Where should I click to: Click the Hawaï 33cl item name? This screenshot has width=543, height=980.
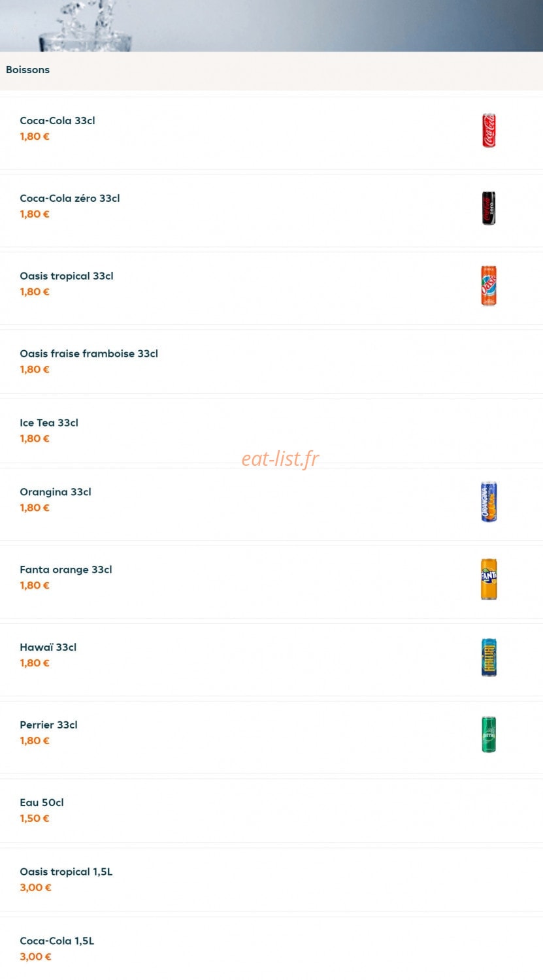click(x=48, y=647)
